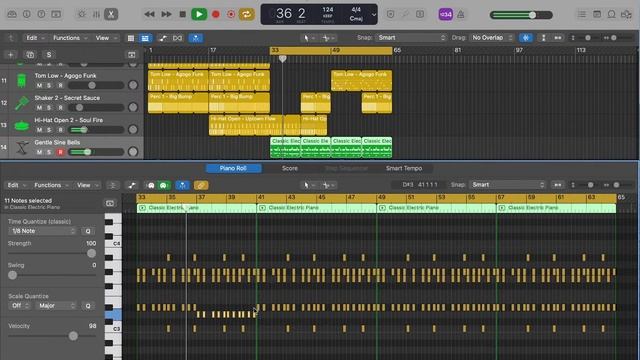This screenshot has width=640, height=360.
Task: Toggle the Piano Roll Catch Playhead button
Action: click(182, 185)
